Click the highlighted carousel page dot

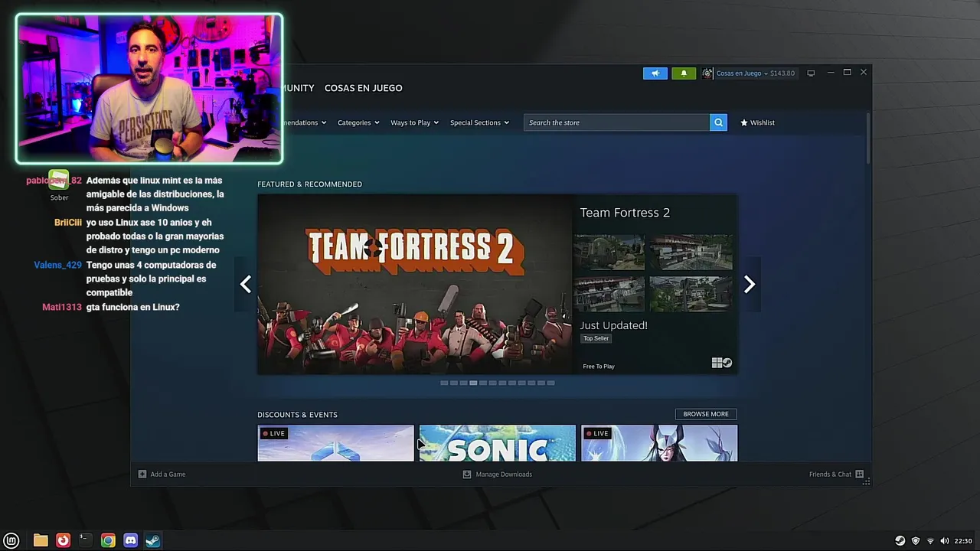473,383
